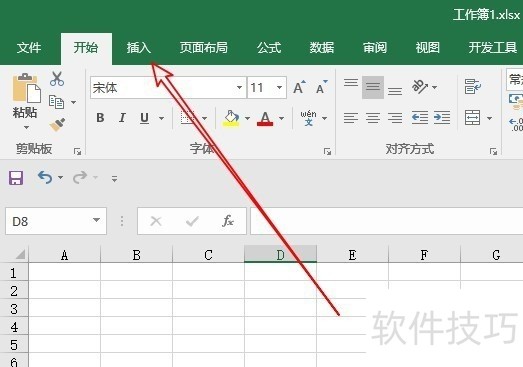Decrease font size with small A
This screenshot has width=523, height=367.
coord(322,87)
